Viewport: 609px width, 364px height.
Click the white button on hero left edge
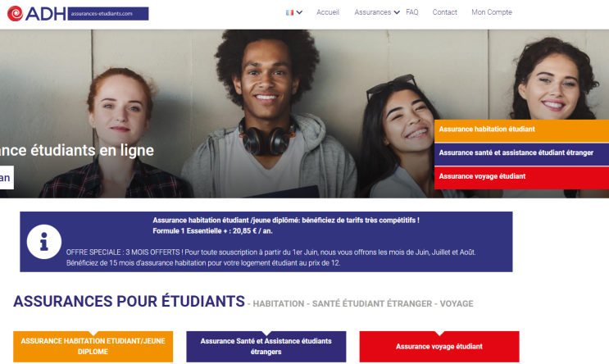(x=7, y=178)
